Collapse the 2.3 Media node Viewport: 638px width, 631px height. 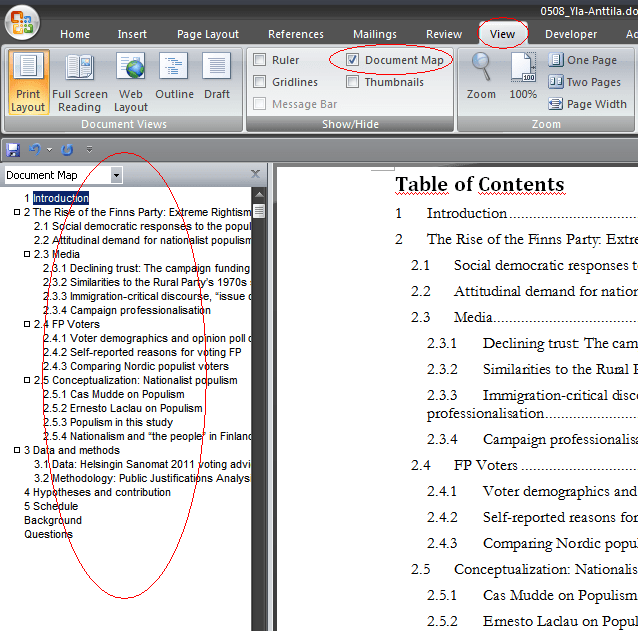(x=27, y=254)
